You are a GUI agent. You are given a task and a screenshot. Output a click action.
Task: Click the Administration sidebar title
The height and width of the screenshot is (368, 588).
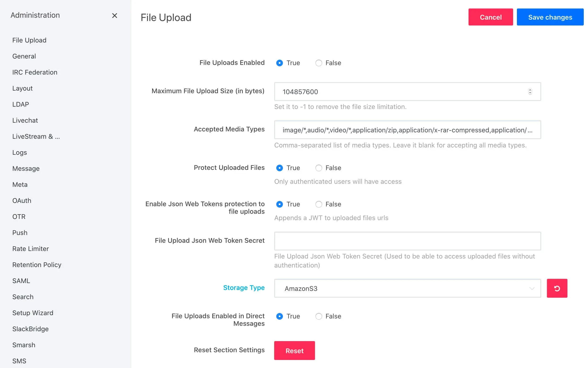(35, 15)
